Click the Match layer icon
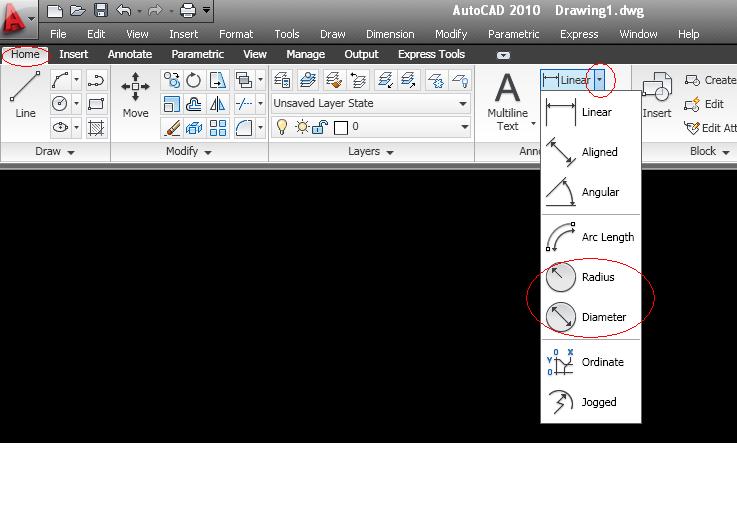 (334, 80)
